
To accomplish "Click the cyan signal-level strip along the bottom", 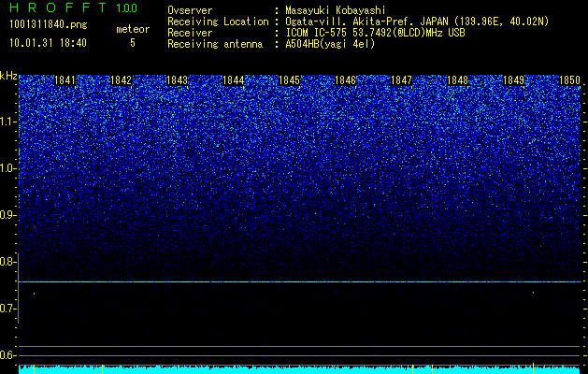I will (x=300, y=370).
